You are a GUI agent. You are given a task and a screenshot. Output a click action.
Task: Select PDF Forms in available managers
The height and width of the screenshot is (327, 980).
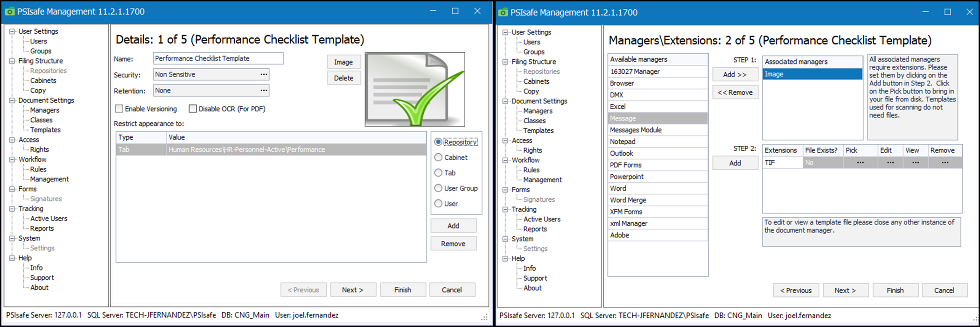click(658, 165)
